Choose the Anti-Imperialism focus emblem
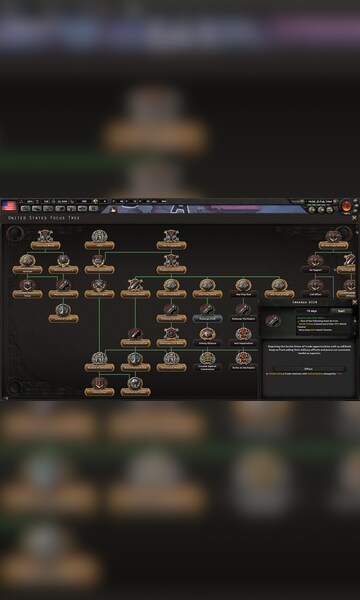This screenshot has width=360, height=600. [x=243, y=334]
